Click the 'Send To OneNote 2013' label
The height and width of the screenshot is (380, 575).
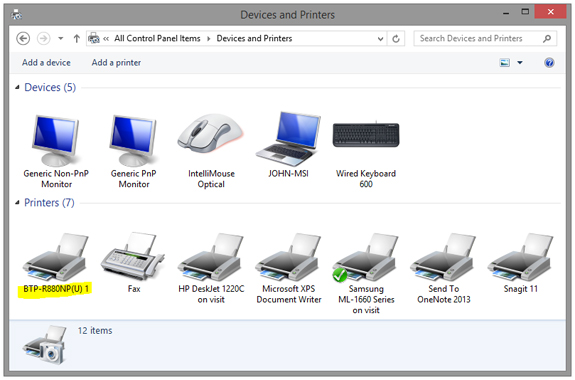tap(443, 294)
